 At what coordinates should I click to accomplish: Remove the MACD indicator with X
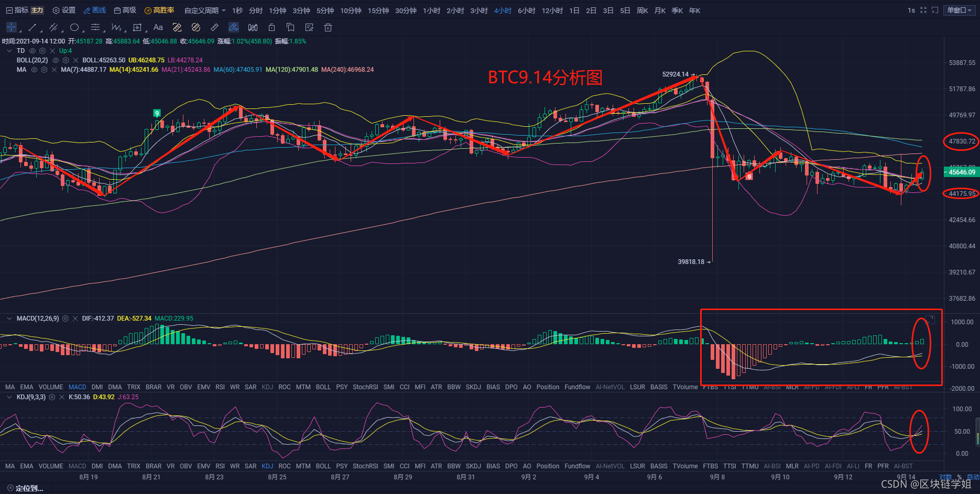click(75, 319)
